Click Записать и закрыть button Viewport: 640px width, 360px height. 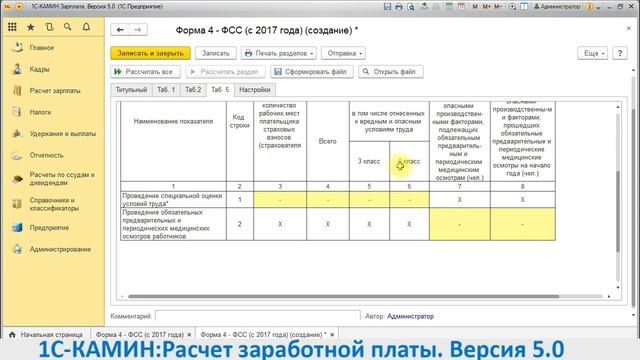click(x=151, y=53)
